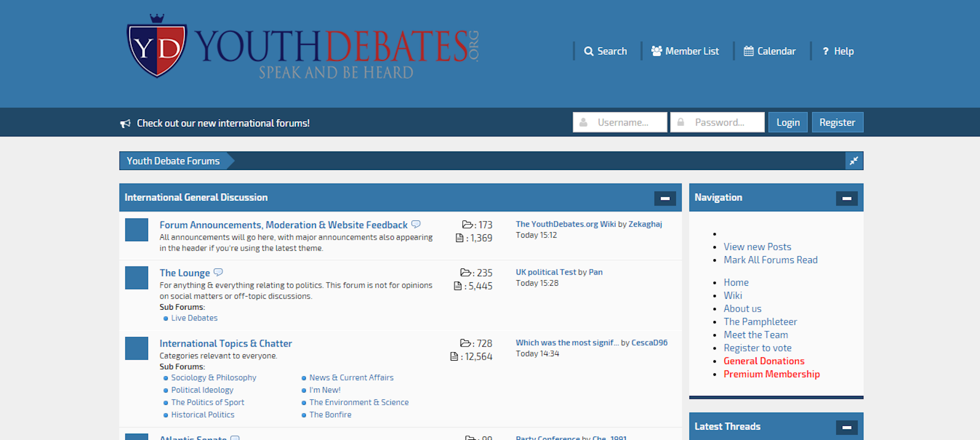Click The Lounge forum status icon

point(137,278)
